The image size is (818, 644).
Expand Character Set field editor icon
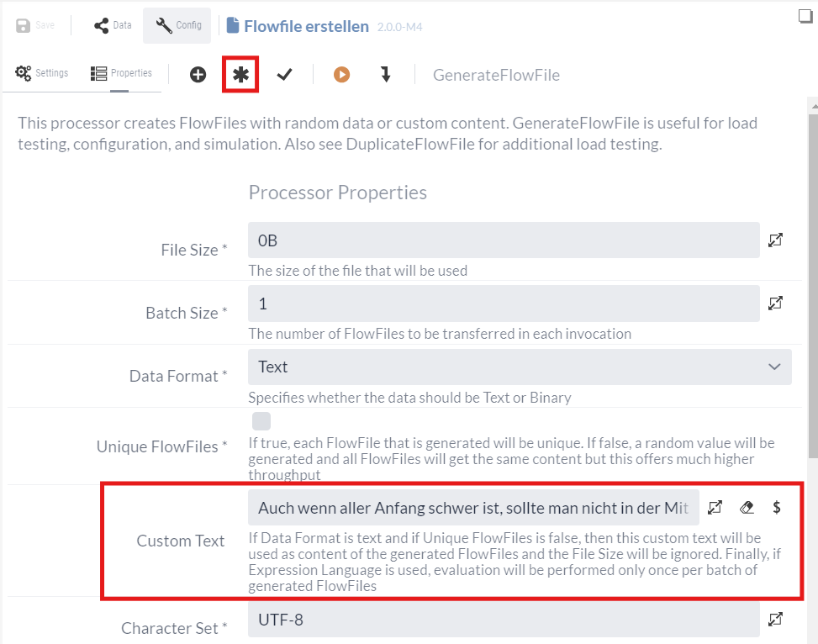pos(775,619)
